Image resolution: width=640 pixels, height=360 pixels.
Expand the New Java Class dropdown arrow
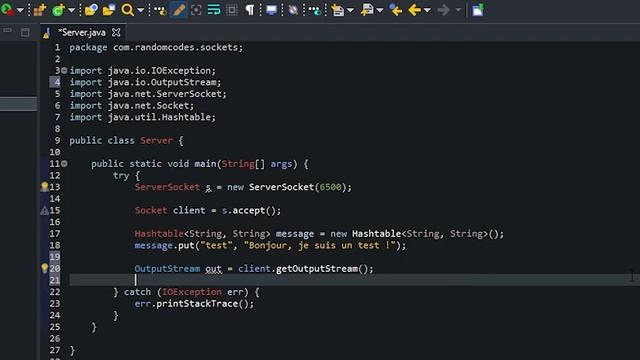coord(71,10)
